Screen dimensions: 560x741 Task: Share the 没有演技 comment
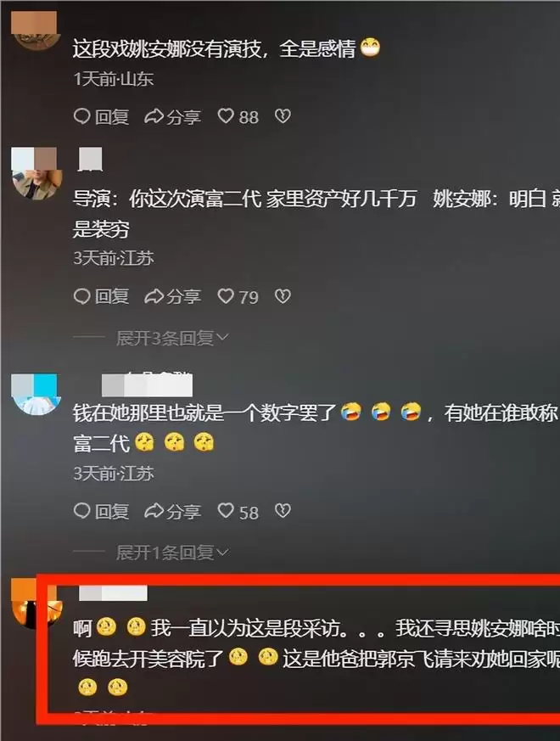coord(172,117)
